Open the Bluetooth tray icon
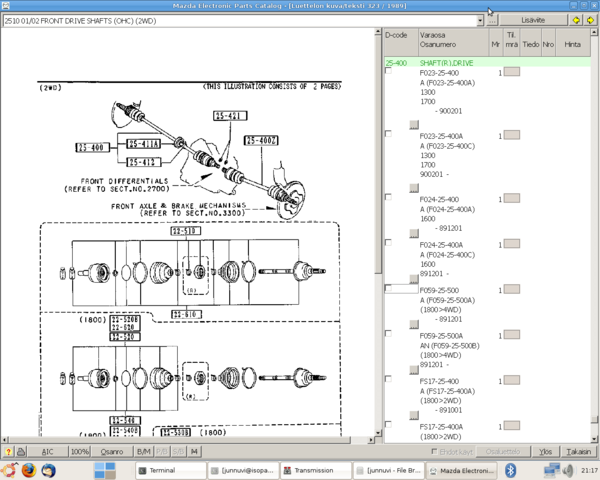600x480 pixels. pos(510,470)
